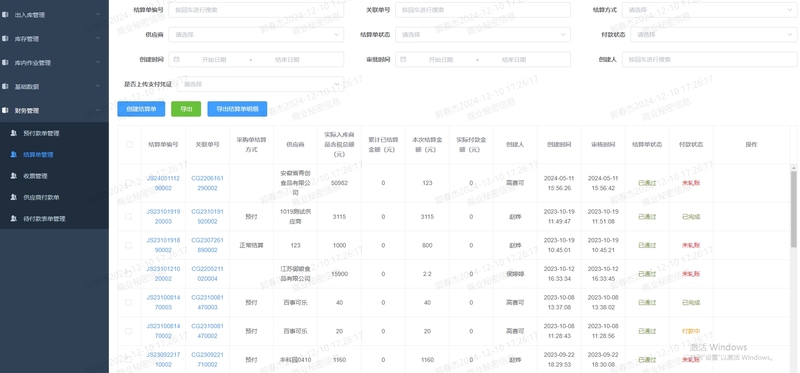The image size is (800, 373).
Task: Click the user icon beside 待付款表单管理
Action: [x=13, y=218]
